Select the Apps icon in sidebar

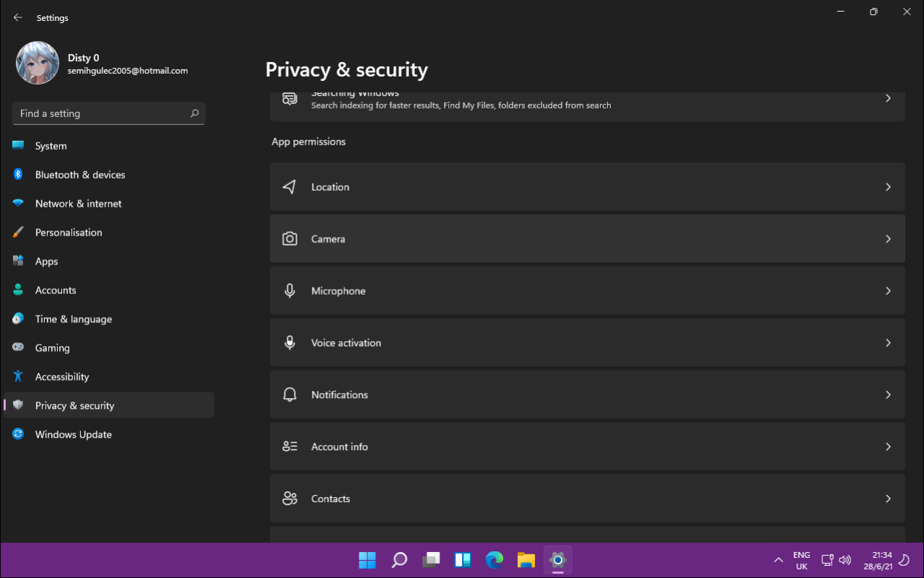[18, 262]
